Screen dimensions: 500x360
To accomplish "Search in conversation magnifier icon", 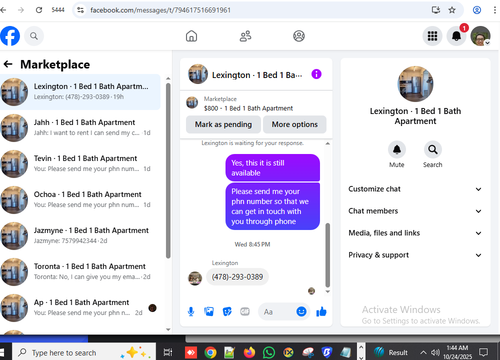I will tap(433, 150).
